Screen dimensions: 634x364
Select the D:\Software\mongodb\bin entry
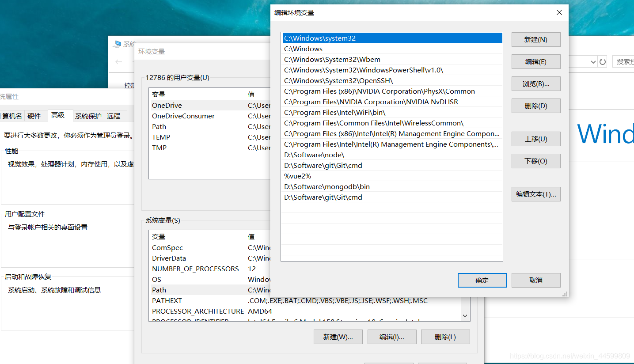[x=392, y=186]
